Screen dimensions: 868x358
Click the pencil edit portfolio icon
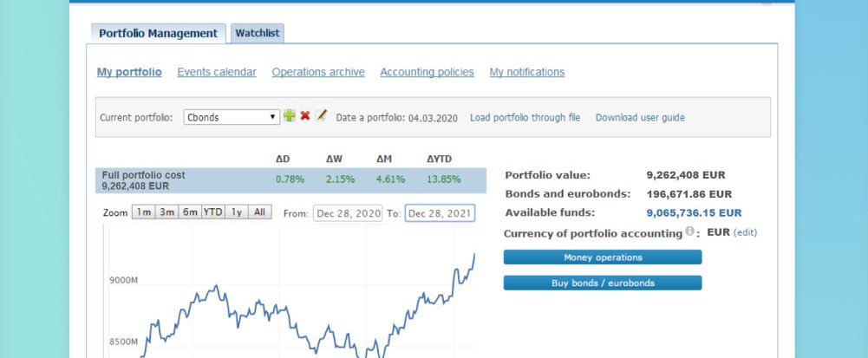(x=321, y=116)
